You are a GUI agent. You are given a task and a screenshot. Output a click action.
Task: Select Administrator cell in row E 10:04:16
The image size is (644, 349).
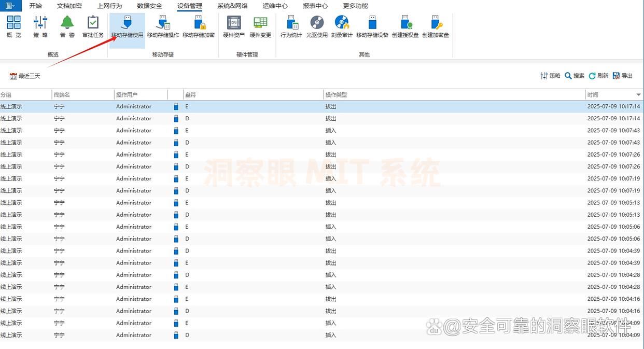point(134,299)
